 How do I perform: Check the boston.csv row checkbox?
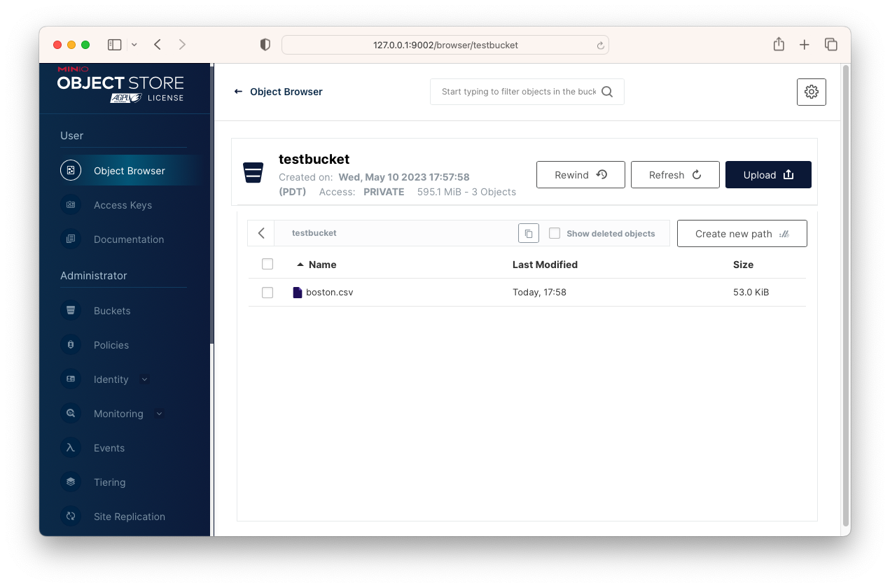tap(267, 293)
